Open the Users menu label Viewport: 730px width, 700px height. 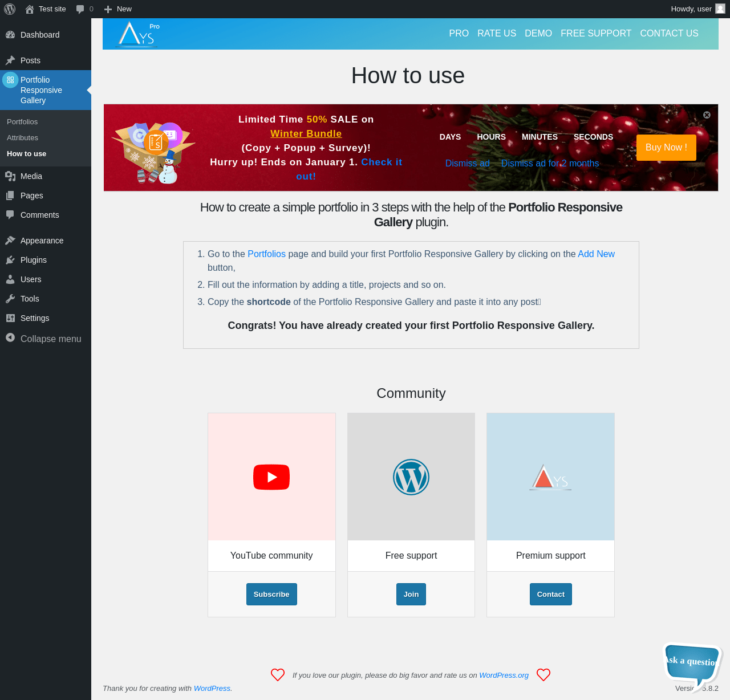click(x=31, y=279)
